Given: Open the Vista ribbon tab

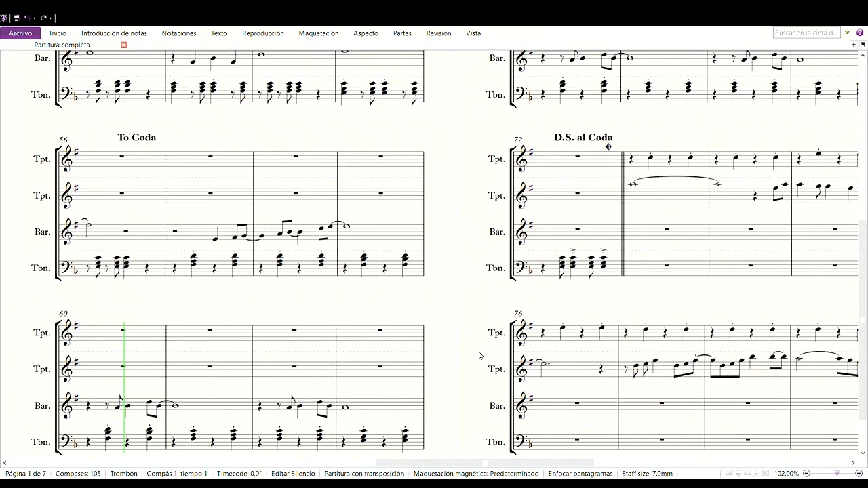Looking at the screenshot, I should click(473, 33).
